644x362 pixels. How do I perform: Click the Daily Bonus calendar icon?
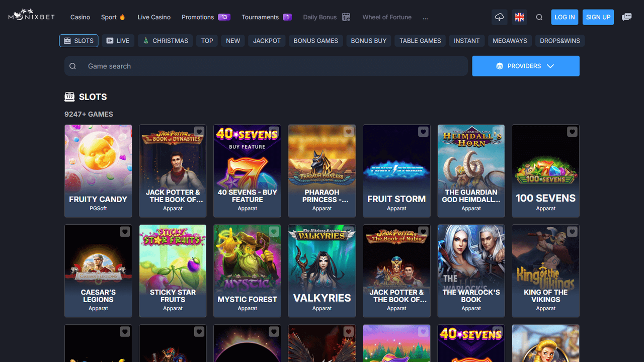[346, 17]
